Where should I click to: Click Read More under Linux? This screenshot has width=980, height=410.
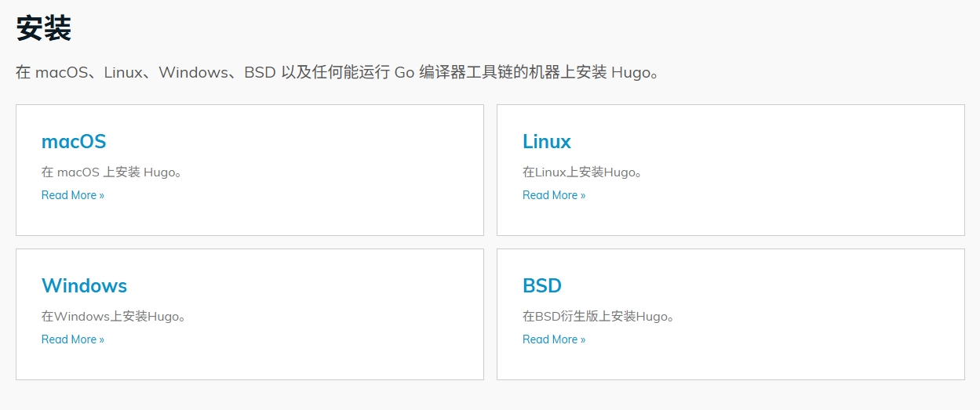click(x=553, y=195)
